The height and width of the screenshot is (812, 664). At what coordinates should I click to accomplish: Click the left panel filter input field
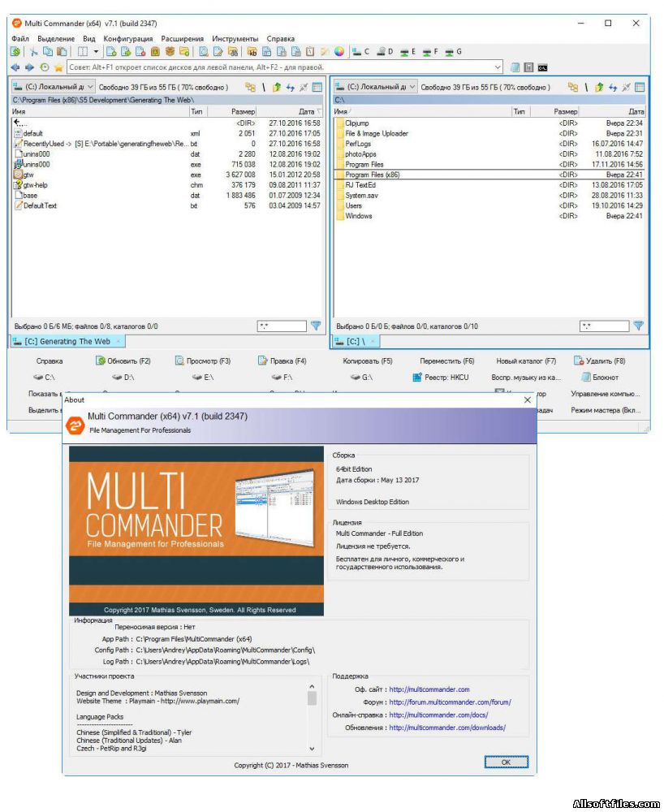(x=282, y=326)
